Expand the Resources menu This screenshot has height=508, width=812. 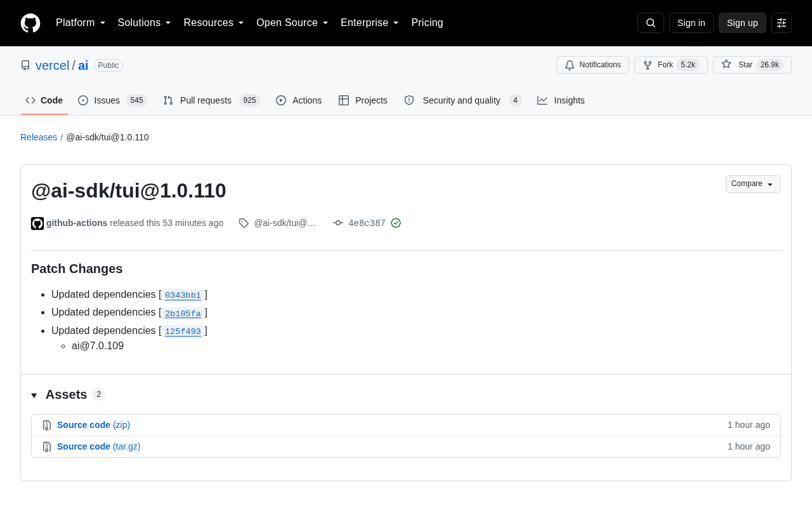214,23
